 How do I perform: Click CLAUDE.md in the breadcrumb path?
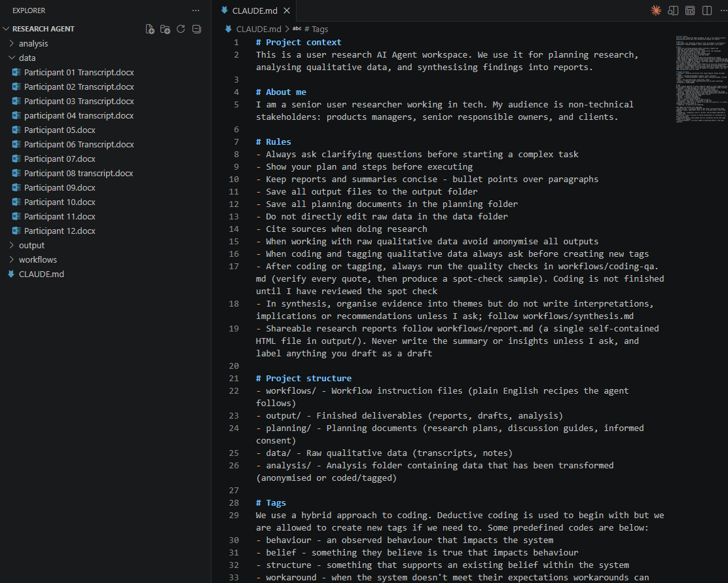coord(258,29)
